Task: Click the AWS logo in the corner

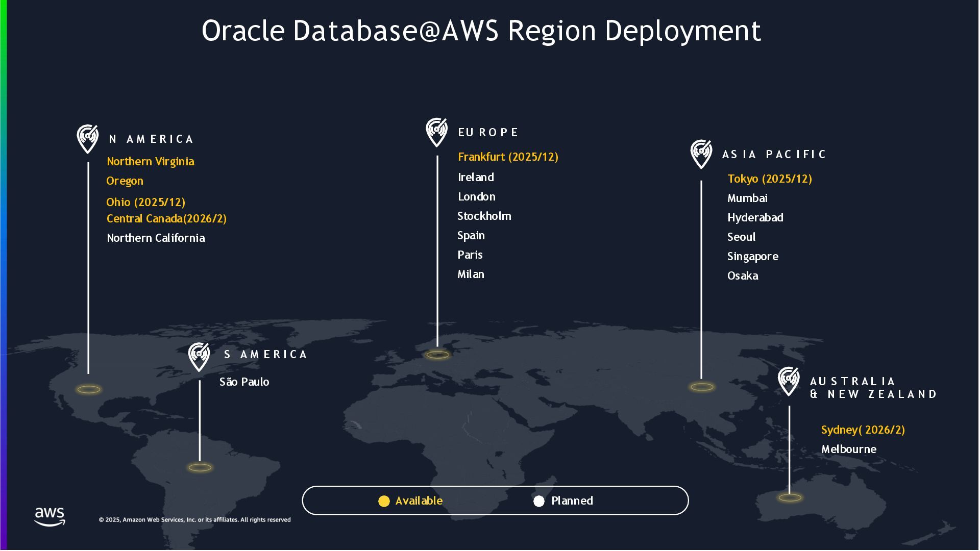Action: [50, 516]
